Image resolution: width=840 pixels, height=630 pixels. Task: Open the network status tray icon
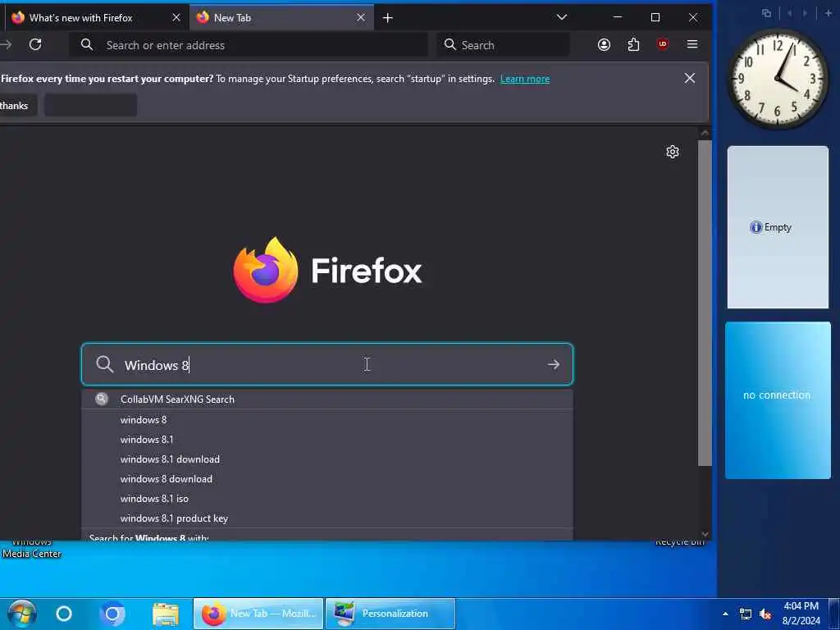745,614
